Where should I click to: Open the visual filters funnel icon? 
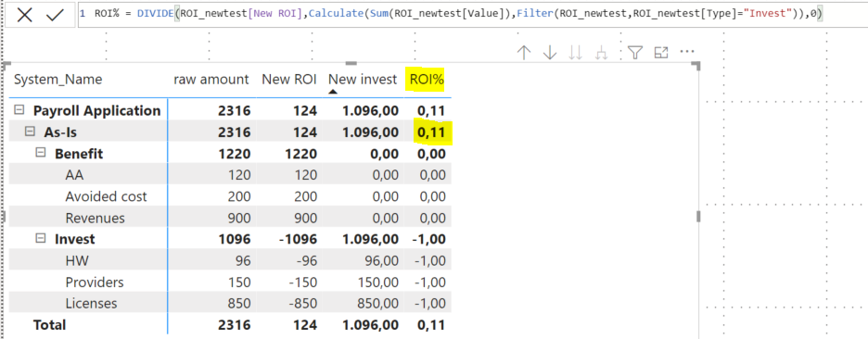pyautogui.click(x=635, y=53)
